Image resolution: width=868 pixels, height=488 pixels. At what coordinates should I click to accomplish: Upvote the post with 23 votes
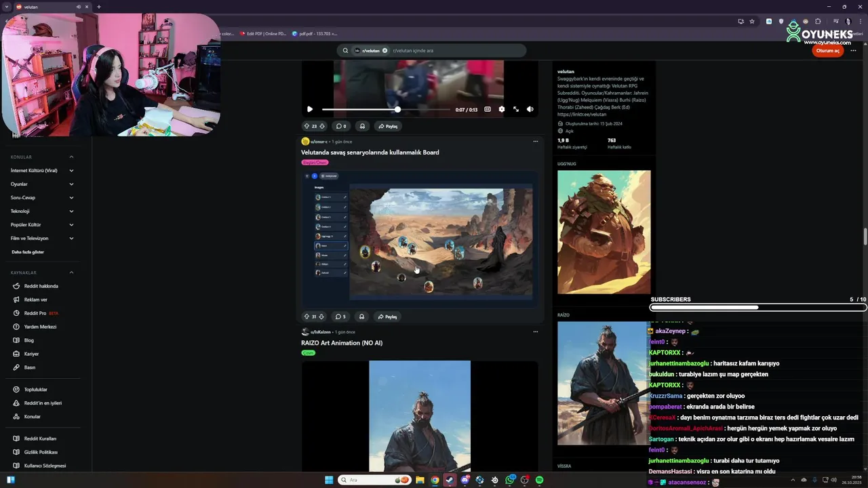pyautogui.click(x=307, y=126)
